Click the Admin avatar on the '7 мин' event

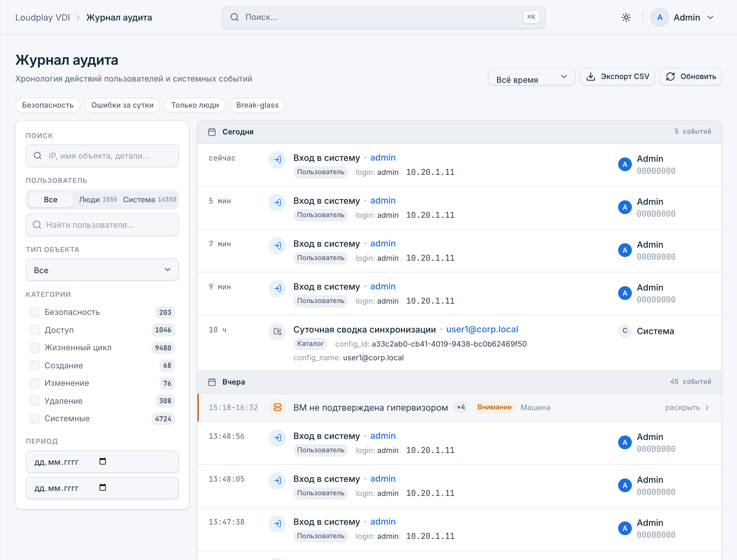tap(625, 250)
